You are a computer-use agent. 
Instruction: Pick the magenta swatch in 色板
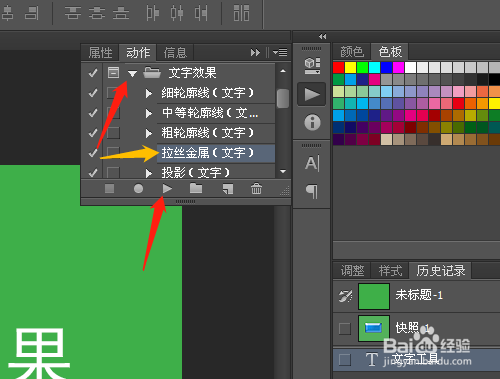pos(398,67)
